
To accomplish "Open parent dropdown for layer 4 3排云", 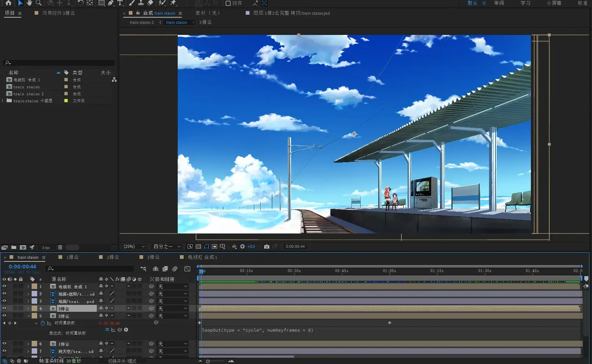I will click(x=173, y=308).
